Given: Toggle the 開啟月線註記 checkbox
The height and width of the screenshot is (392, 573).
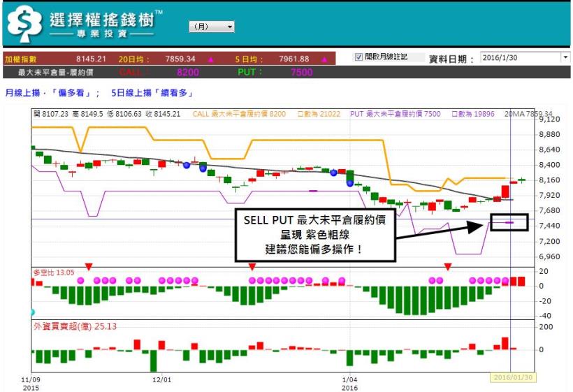Looking at the screenshot, I should click(358, 57).
